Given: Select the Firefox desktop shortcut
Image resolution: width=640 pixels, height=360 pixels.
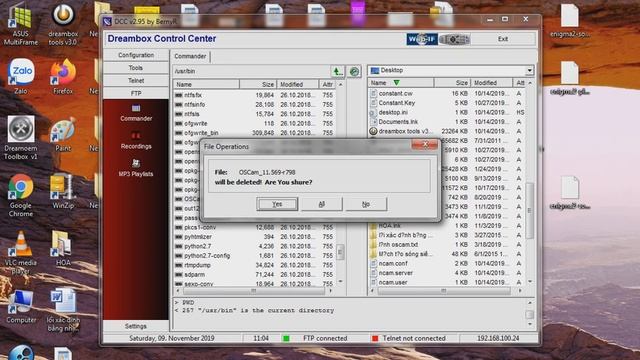Looking at the screenshot, I should coord(63,76).
